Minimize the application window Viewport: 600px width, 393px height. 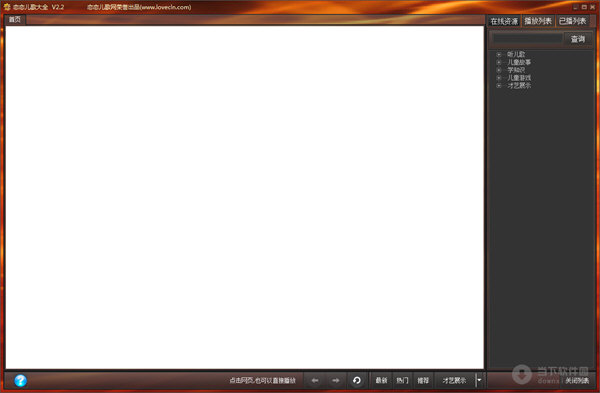tap(576, 7)
